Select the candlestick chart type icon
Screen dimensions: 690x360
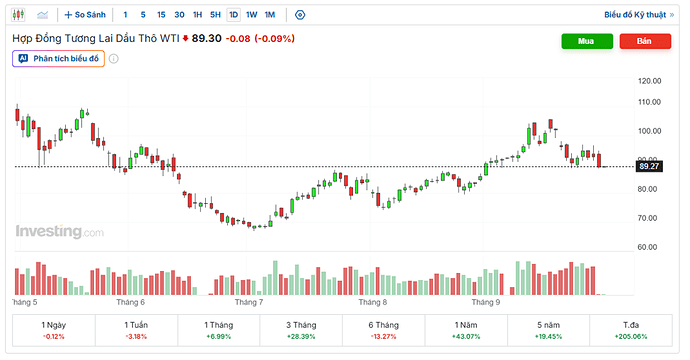click(x=18, y=15)
